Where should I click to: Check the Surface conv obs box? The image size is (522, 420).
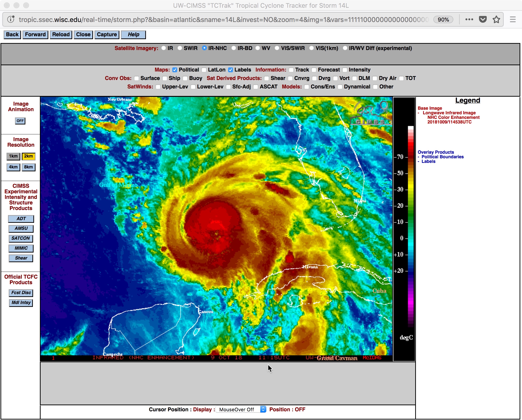click(x=136, y=79)
